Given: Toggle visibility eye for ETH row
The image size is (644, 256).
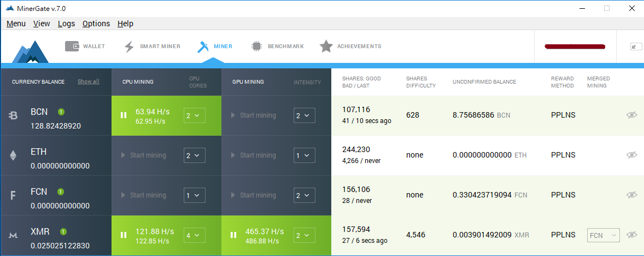Looking at the screenshot, I should [631, 155].
